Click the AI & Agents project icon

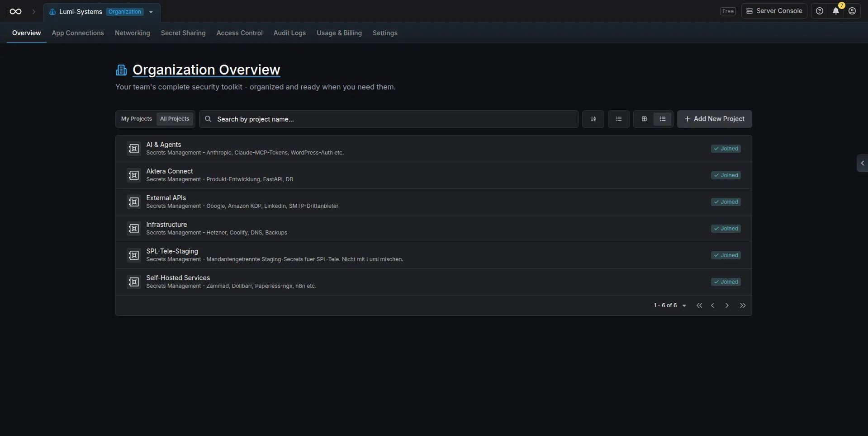click(133, 149)
